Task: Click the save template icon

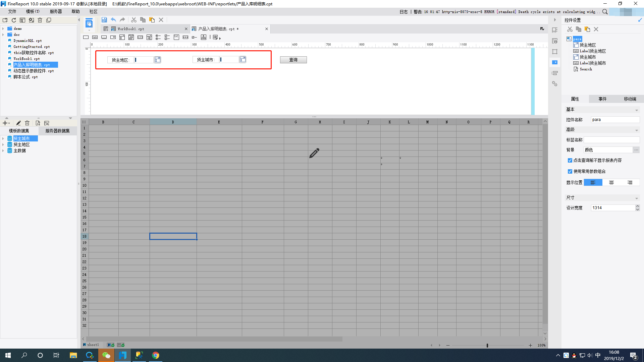Action: click(x=104, y=20)
